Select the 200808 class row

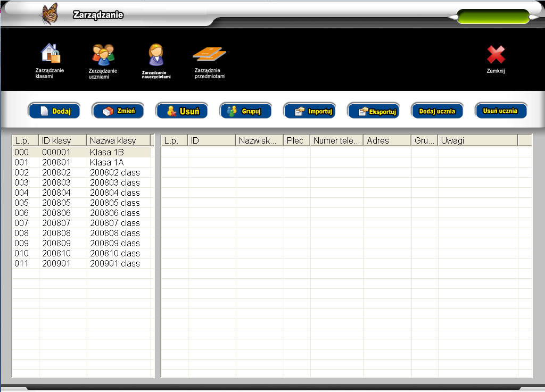tap(82, 232)
